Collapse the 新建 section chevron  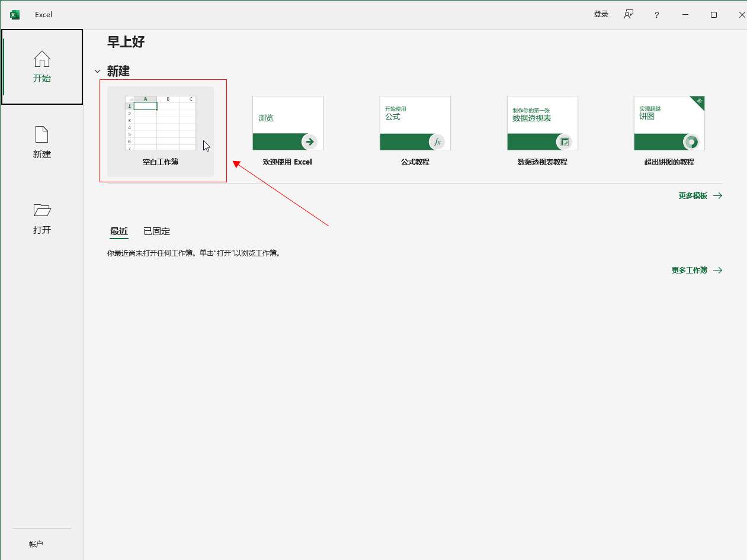tap(98, 72)
